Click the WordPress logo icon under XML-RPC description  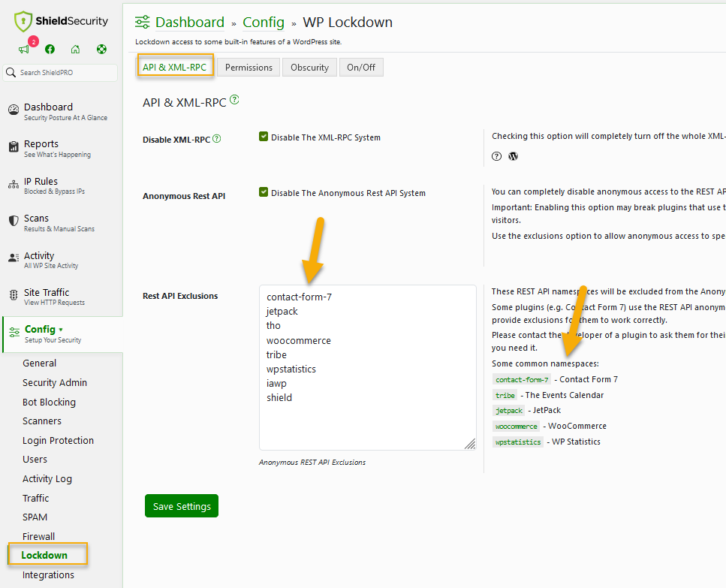[513, 156]
